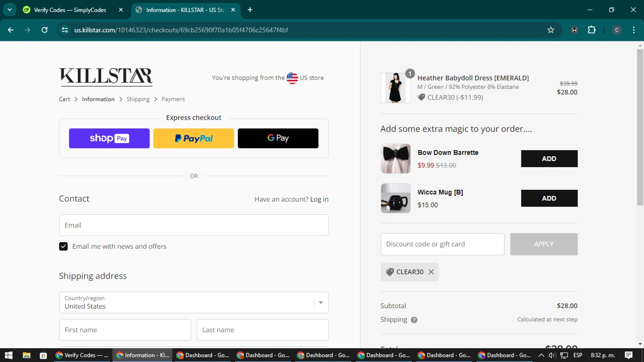Click the Log in link
644x362 pixels.
point(319,199)
